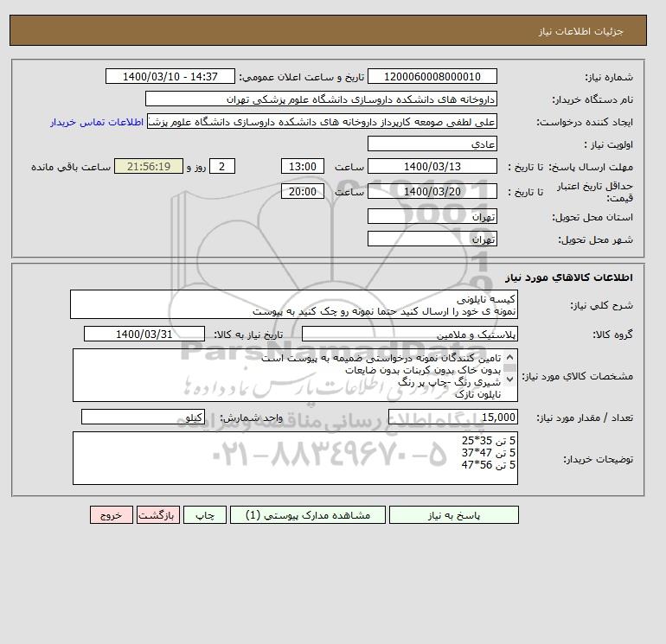Image resolution: width=666 pixels, height=644 pixels.
Task: Click the بازگشت back button
Action: (x=158, y=515)
